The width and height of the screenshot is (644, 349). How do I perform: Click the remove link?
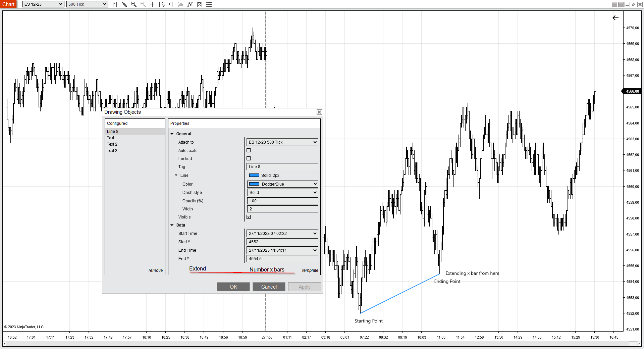point(156,270)
